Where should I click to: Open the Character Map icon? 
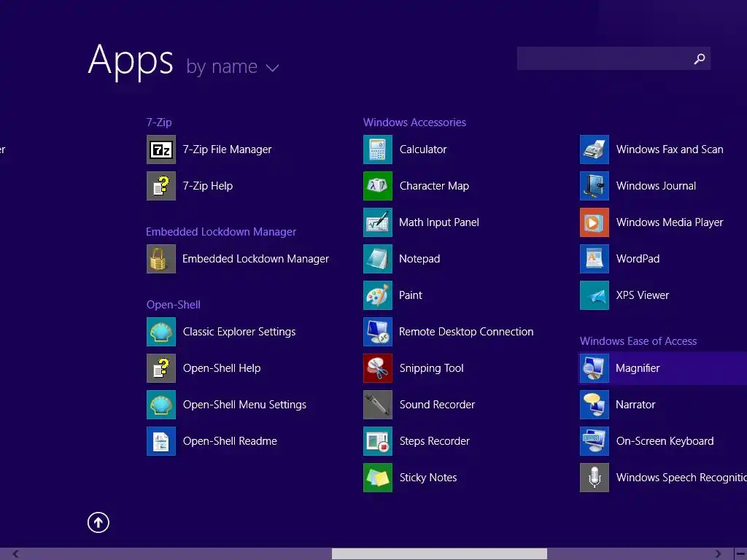(378, 186)
